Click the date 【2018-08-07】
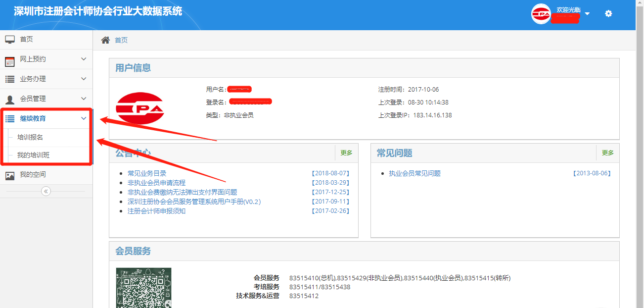Screen dimensions: 644x308 pyautogui.click(x=330, y=173)
